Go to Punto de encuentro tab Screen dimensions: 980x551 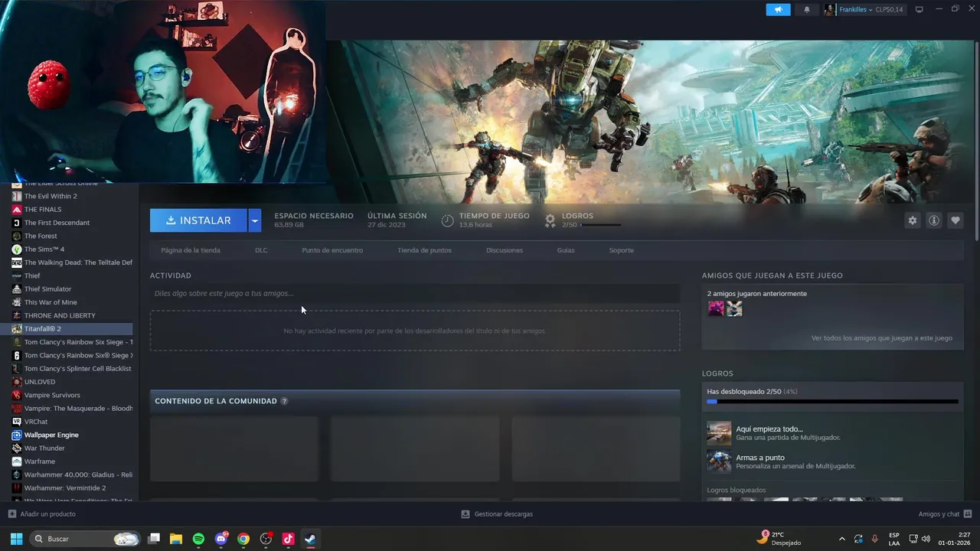pyautogui.click(x=332, y=250)
